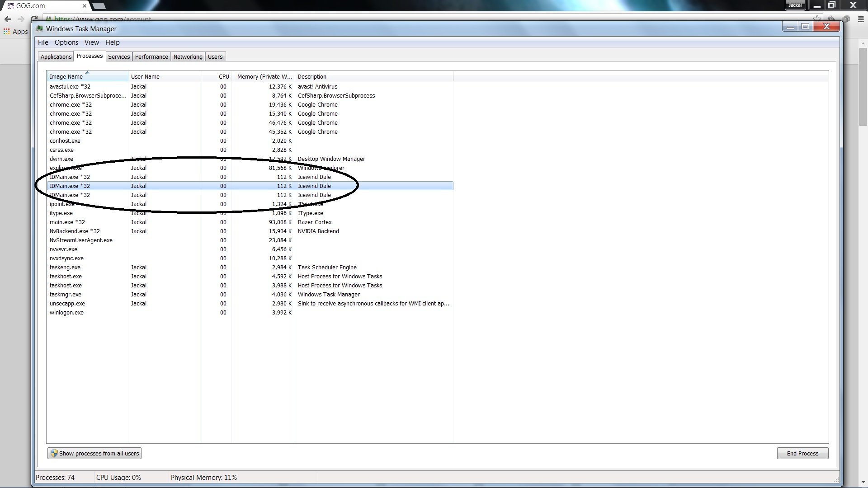Image resolution: width=868 pixels, height=488 pixels.
Task: Select the unsecapp.exe process
Action: pos(250,304)
